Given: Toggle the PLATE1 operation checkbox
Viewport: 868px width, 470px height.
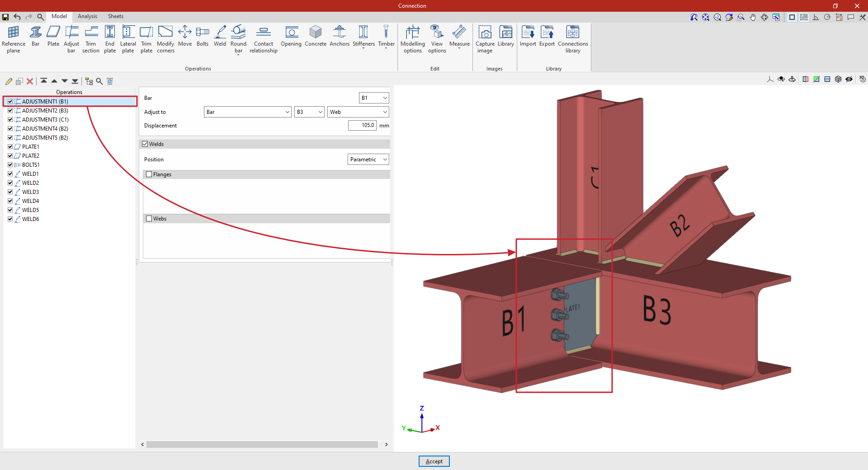Looking at the screenshot, I should (10, 147).
